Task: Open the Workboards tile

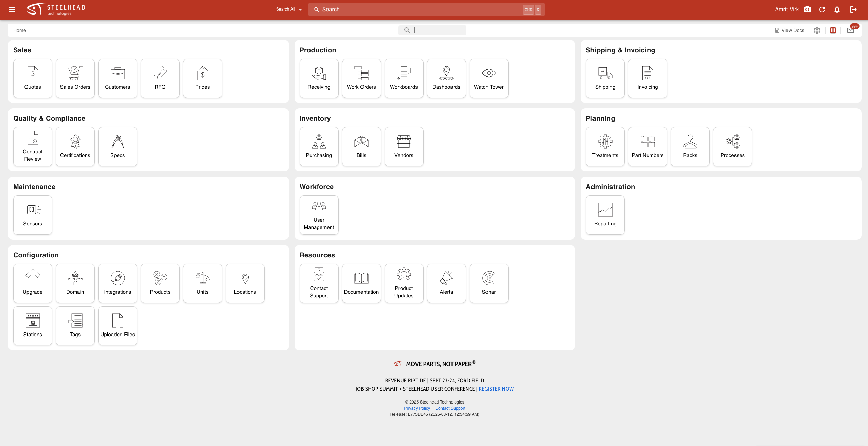Action: (x=404, y=78)
